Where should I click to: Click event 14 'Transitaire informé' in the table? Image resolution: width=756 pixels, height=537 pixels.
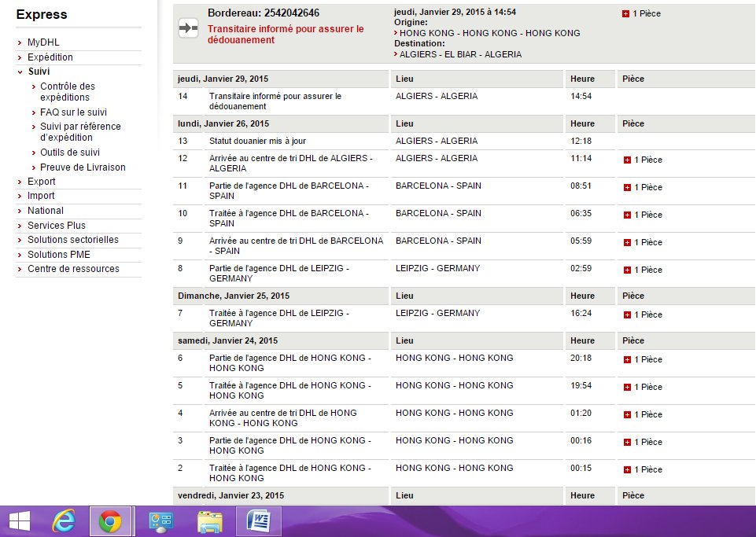(275, 101)
